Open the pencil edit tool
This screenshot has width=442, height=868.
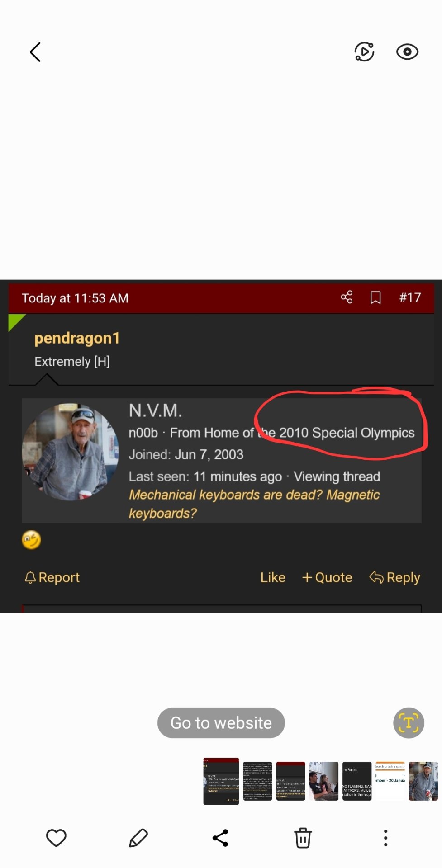(138, 838)
